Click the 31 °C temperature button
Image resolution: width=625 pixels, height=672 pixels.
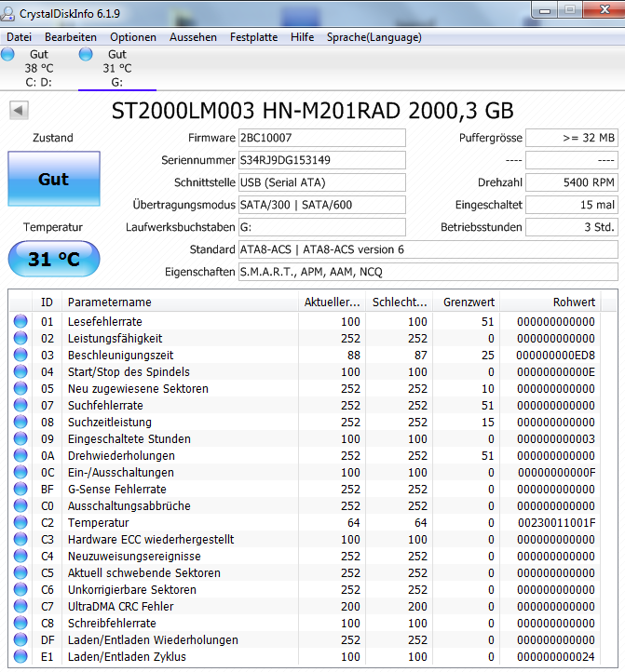coord(54,259)
